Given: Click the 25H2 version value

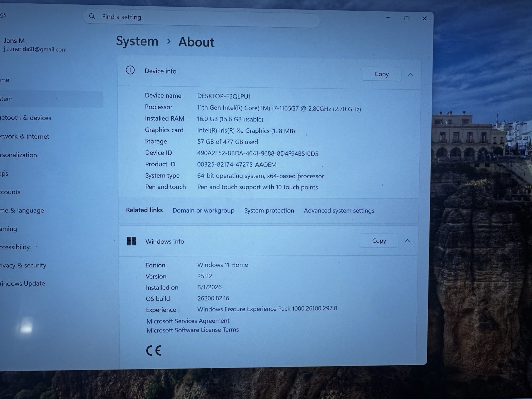Looking at the screenshot, I should pos(204,276).
